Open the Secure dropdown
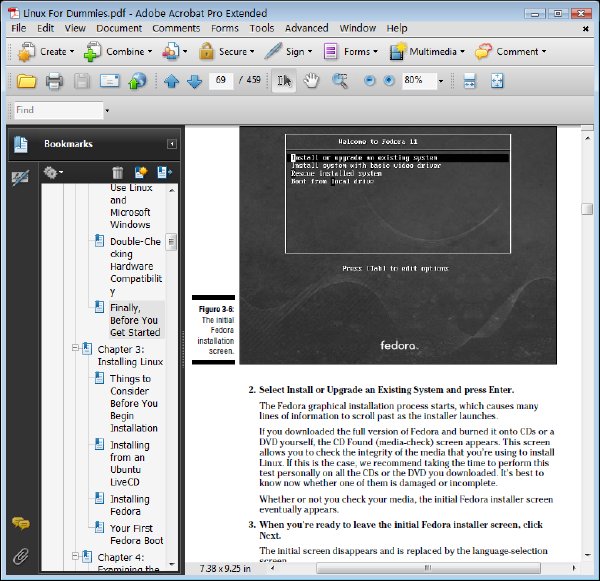The width and height of the screenshot is (600, 581). [227, 52]
